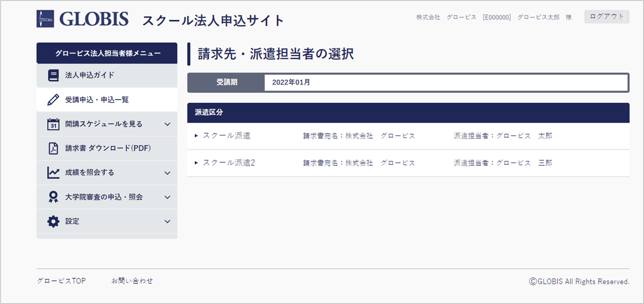Expand the 成績を照会する chevron
644x304 pixels.
point(167,173)
